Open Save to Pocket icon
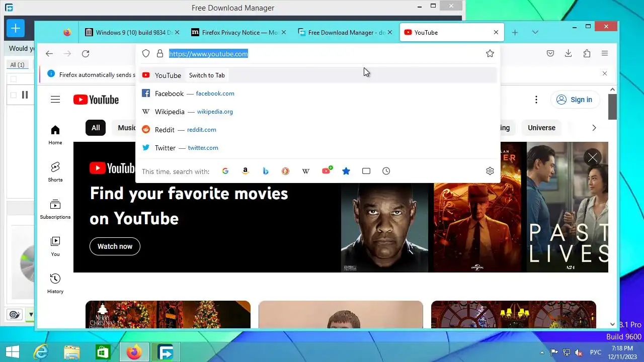Image resolution: width=644 pixels, height=362 pixels. (550, 53)
